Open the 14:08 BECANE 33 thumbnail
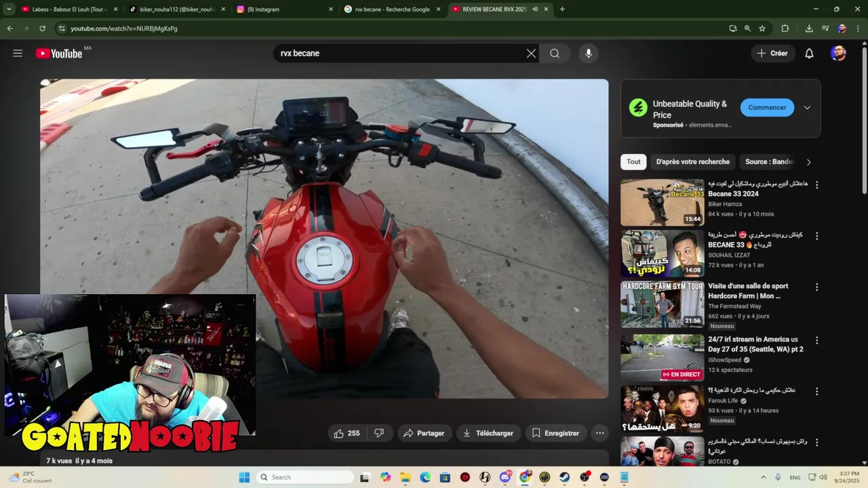 coord(662,253)
